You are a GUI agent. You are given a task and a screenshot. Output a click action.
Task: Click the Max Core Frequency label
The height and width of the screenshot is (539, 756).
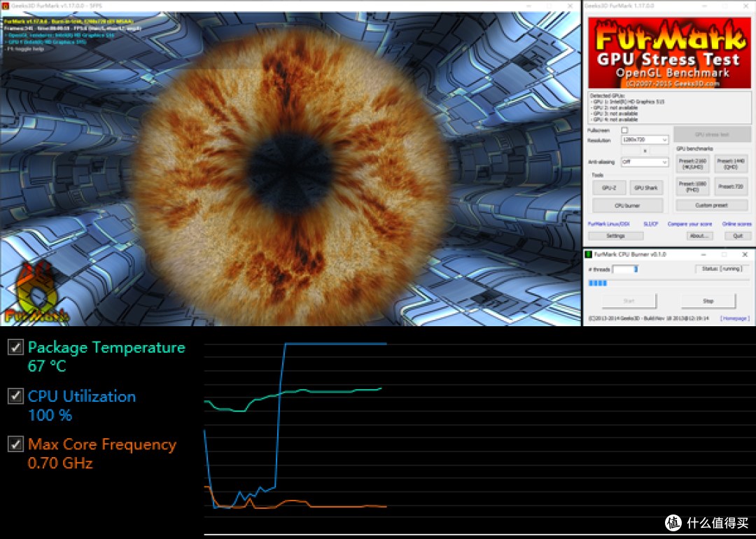click(102, 444)
